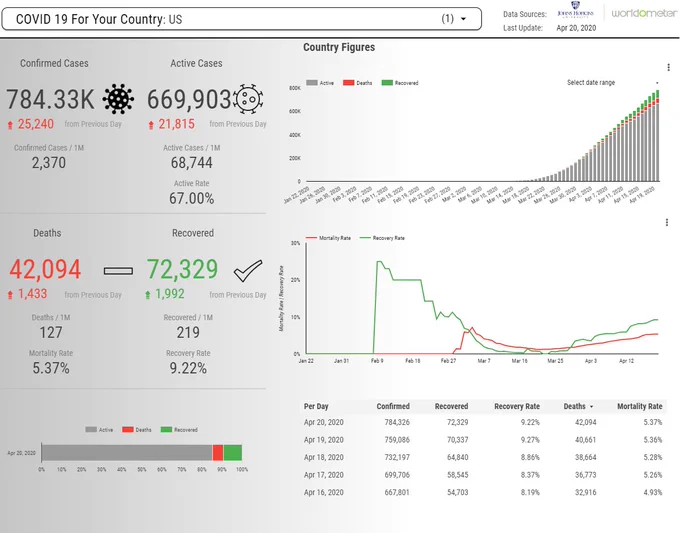Click the 64,840 recovered cell
The width and height of the screenshot is (680, 533).
tap(458, 458)
